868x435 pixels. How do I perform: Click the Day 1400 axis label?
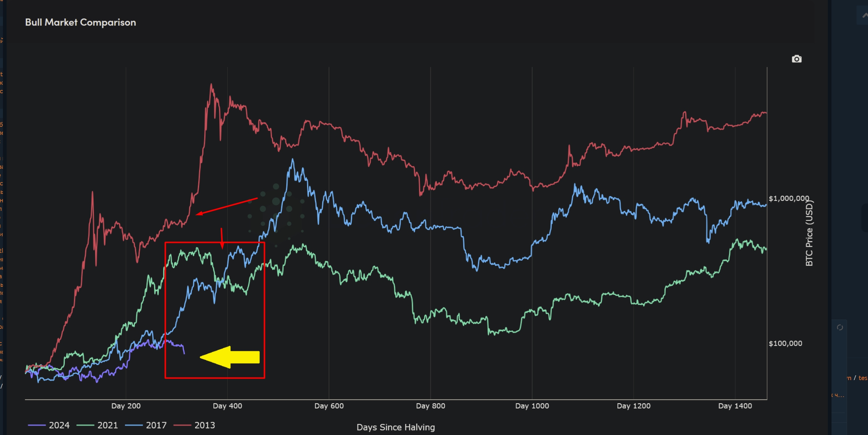tap(735, 406)
